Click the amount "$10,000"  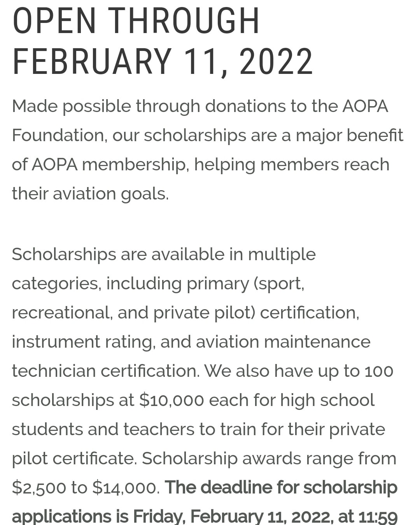click(171, 400)
